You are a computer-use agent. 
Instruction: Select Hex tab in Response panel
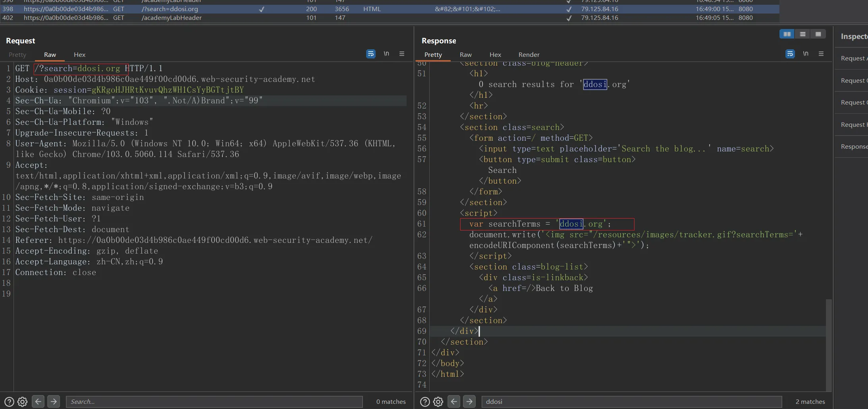coord(495,54)
